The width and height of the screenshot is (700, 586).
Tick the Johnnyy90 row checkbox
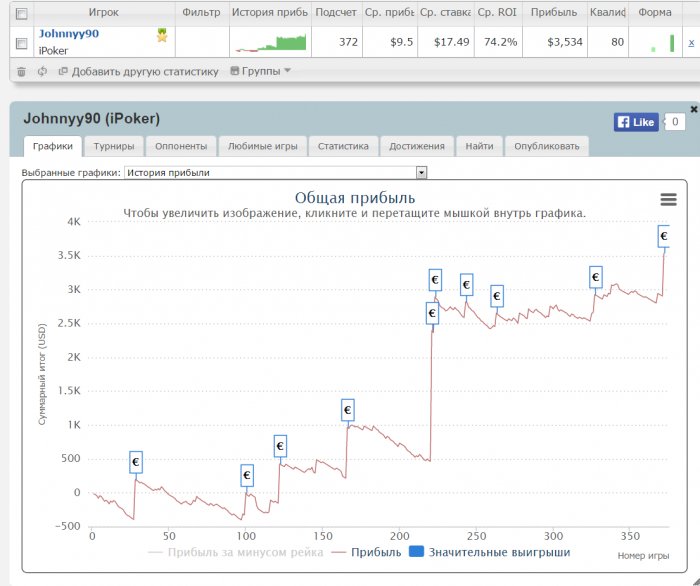(x=21, y=42)
